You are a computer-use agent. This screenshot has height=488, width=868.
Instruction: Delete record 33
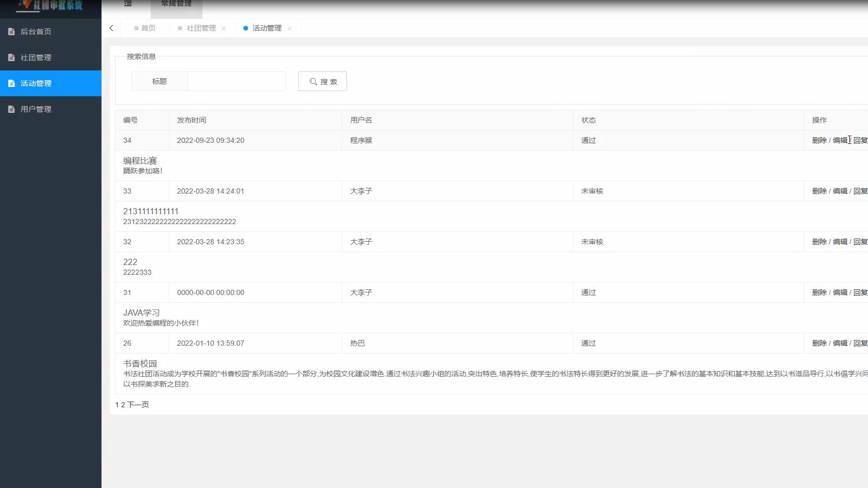(819, 191)
